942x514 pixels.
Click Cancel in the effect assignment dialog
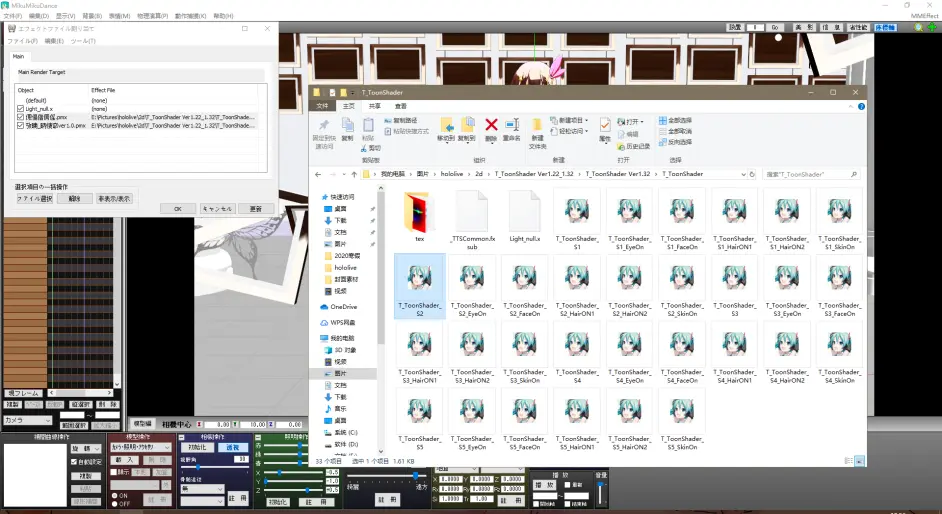[x=217, y=209]
